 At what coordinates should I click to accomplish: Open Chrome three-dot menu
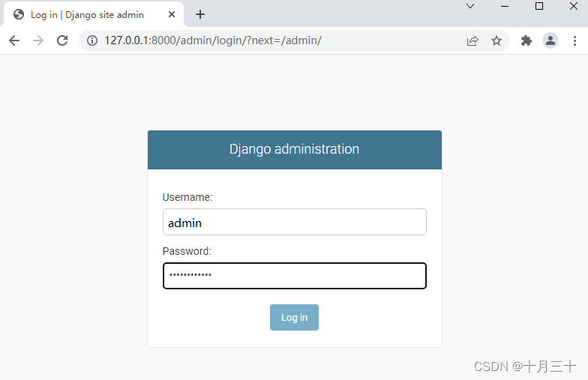click(x=574, y=40)
